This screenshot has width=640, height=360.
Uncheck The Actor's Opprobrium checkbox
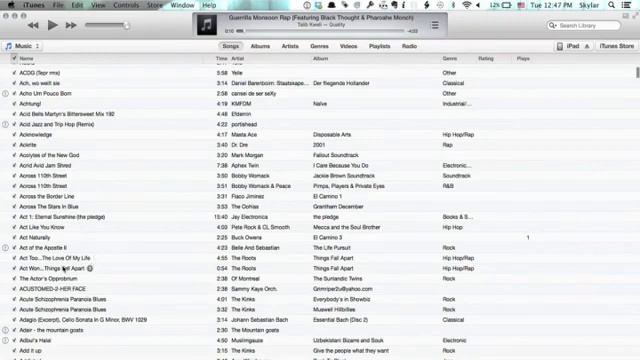[14, 278]
